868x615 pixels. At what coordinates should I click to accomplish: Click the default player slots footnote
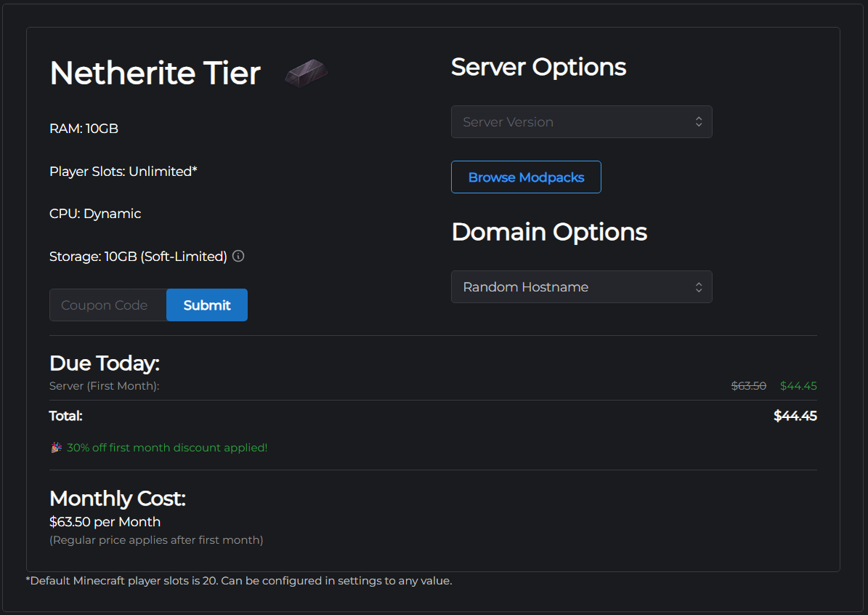(x=239, y=582)
